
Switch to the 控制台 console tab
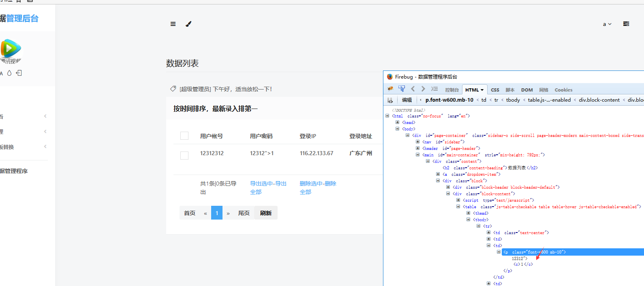(452, 90)
